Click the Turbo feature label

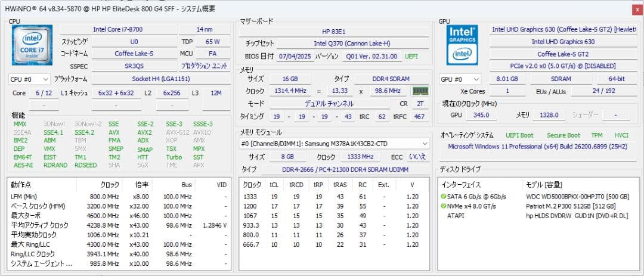174,157
